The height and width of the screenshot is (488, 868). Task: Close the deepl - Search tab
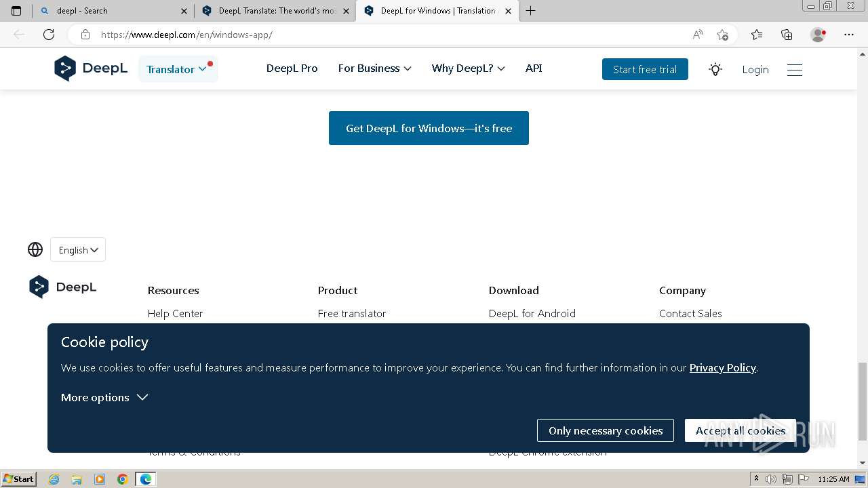pyautogui.click(x=185, y=11)
